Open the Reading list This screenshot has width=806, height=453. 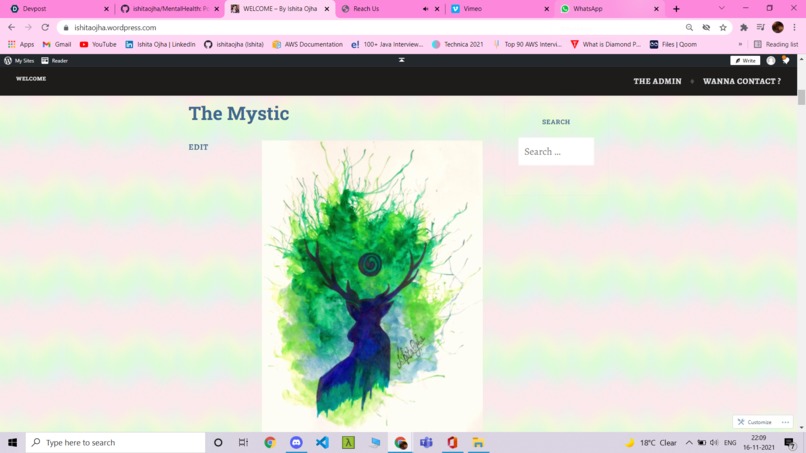click(776, 44)
